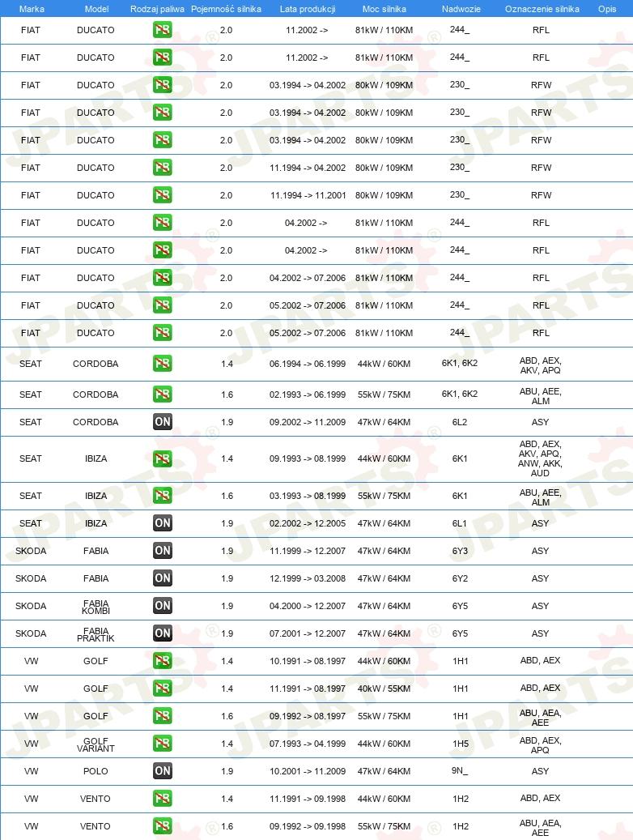Select date cell 09.1993 -> 08.1999
The image size is (633, 840).
308,458
